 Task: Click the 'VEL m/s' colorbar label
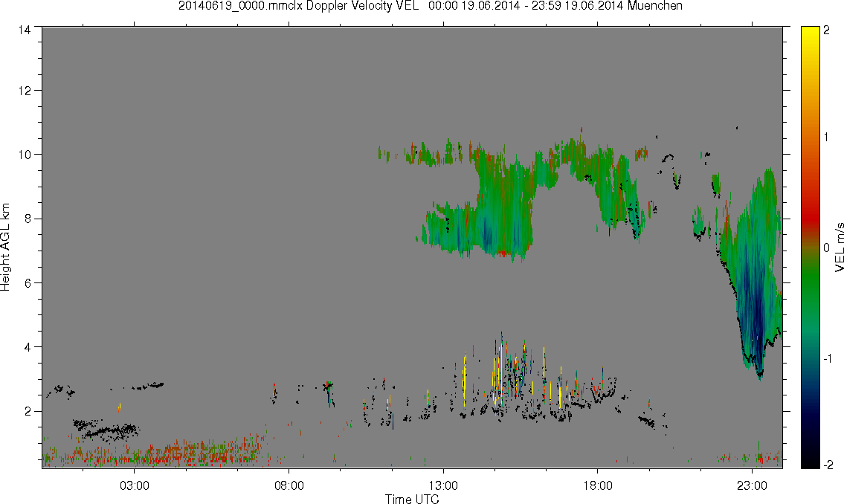[839, 247]
